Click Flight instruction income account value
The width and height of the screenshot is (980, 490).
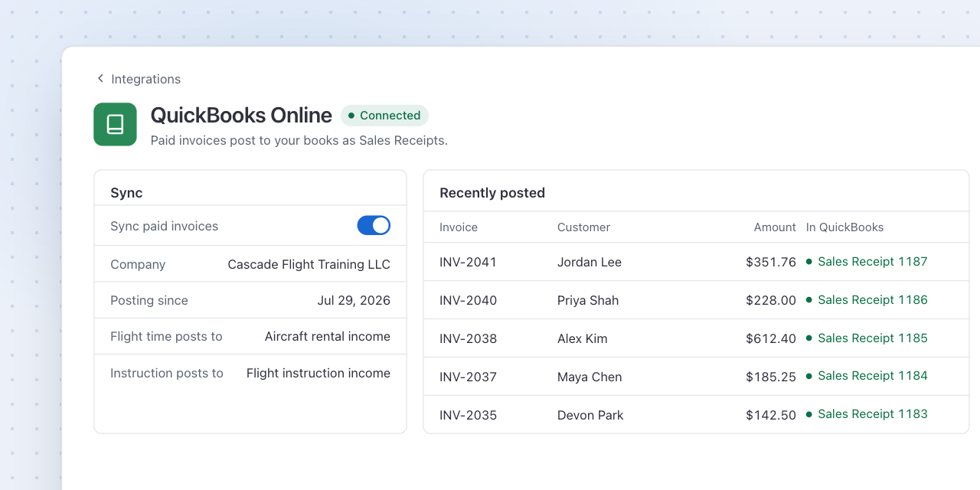pyautogui.click(x=318, y=374)
